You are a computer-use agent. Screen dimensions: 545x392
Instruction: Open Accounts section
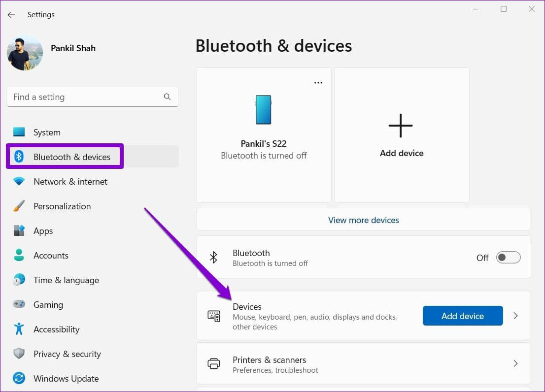(93, 256)
